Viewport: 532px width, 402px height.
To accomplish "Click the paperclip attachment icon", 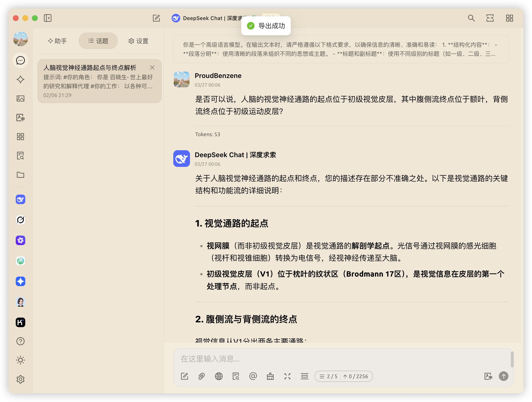I will [x=202, y=376].
